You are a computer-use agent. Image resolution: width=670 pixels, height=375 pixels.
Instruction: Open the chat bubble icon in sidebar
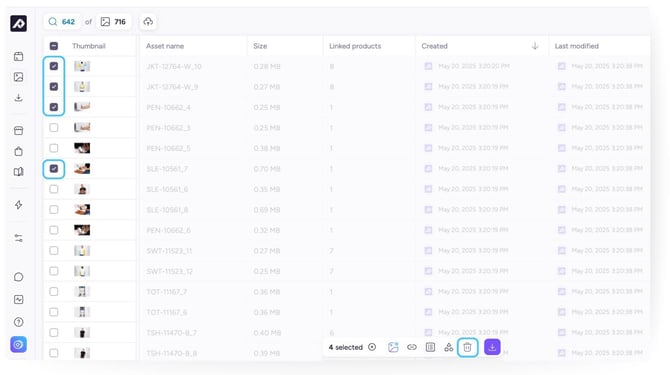pyautogui.click(x=18, y=277)
